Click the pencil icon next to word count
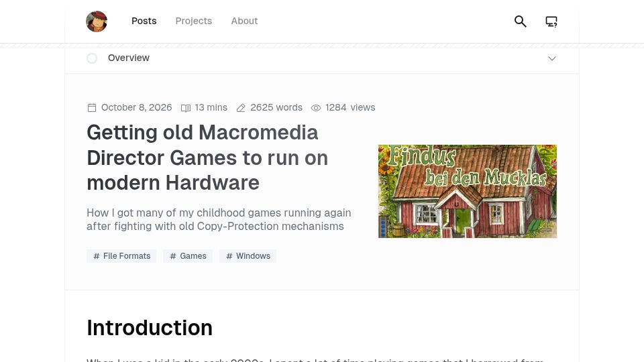 point(241,108)
